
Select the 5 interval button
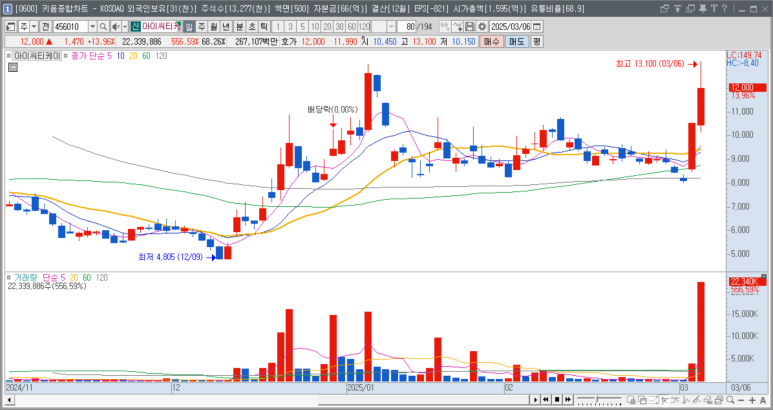click(x=303, y=27)
